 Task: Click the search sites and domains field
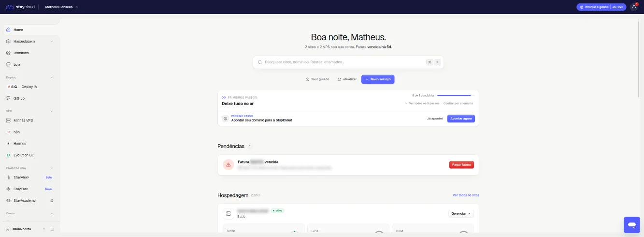(x=348, y=62)
